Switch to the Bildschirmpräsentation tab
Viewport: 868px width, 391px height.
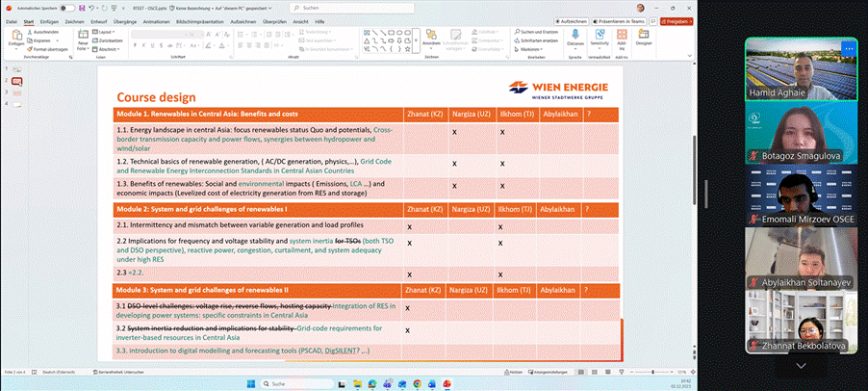click(x=202, y=20)
